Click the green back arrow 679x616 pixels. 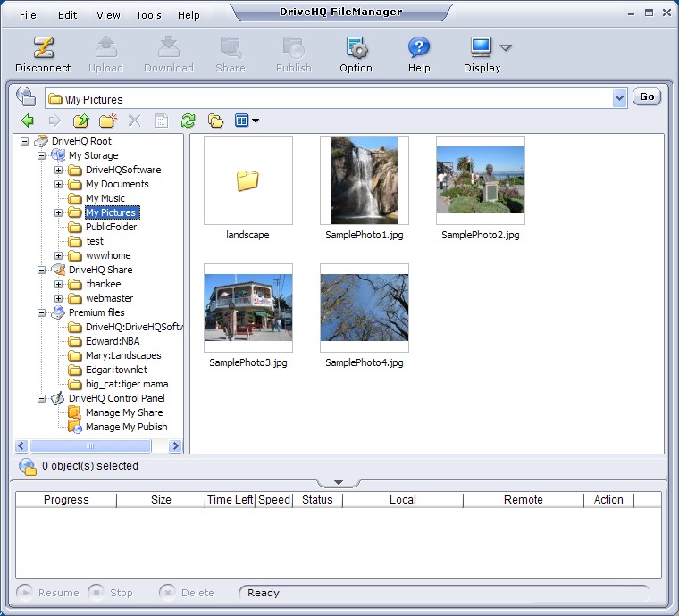28,121
